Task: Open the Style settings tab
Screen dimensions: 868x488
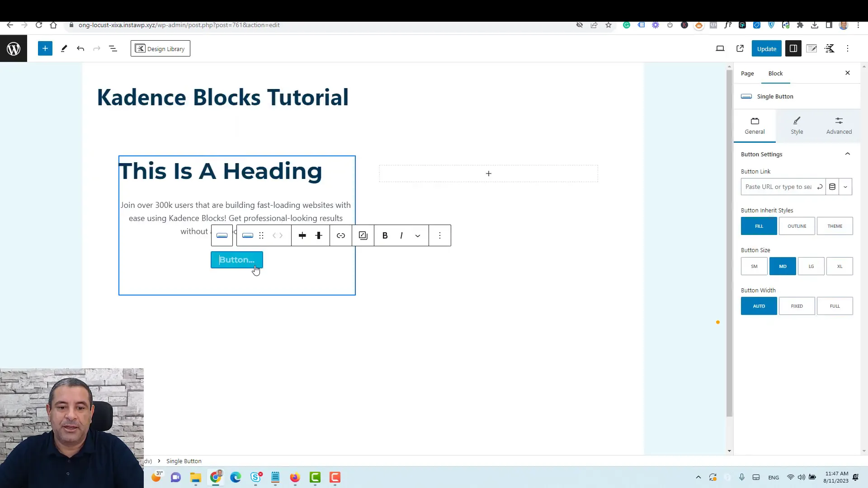Action: [797, 126]
